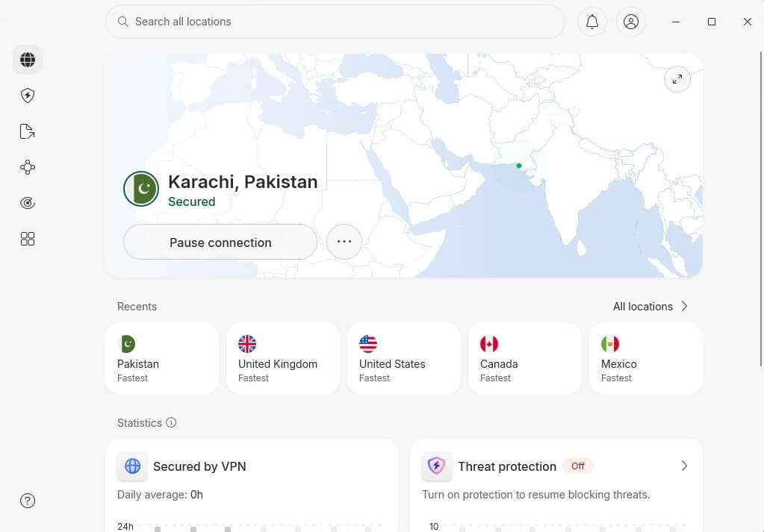Connect to recent Pakistan Fastest card
The height and width of the screenshot is (532, 764).
pos(162,358)
